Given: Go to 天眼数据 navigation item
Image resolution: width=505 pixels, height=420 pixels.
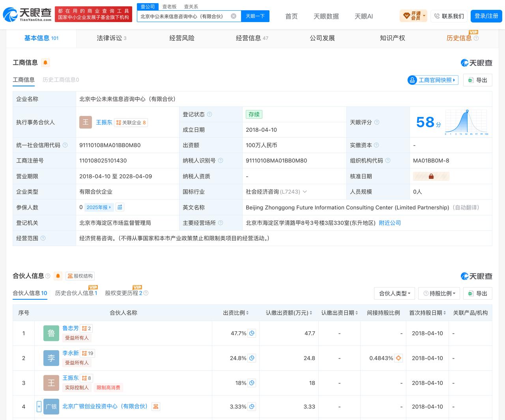Looking at the screenshot, I should [x=326, y=16].
